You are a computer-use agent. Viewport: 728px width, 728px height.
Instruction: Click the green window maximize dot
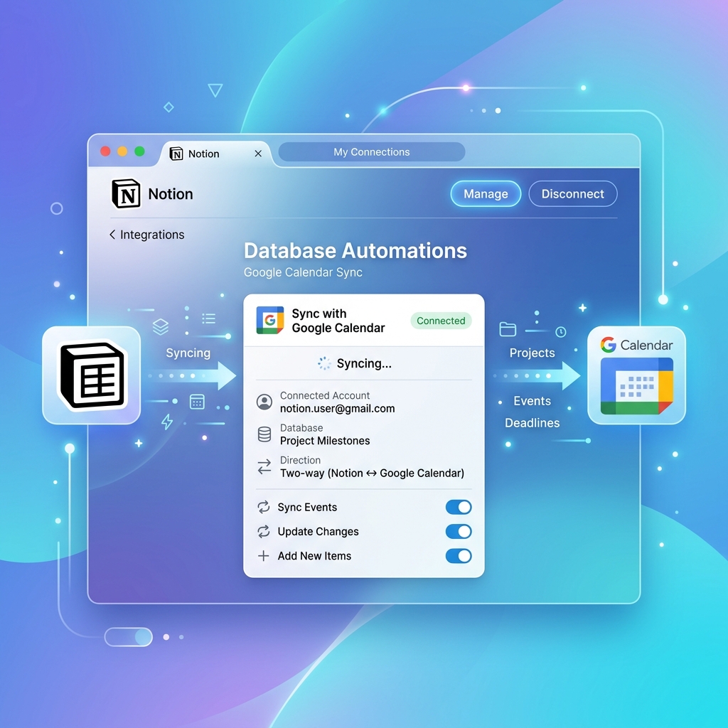coord(140,151)
